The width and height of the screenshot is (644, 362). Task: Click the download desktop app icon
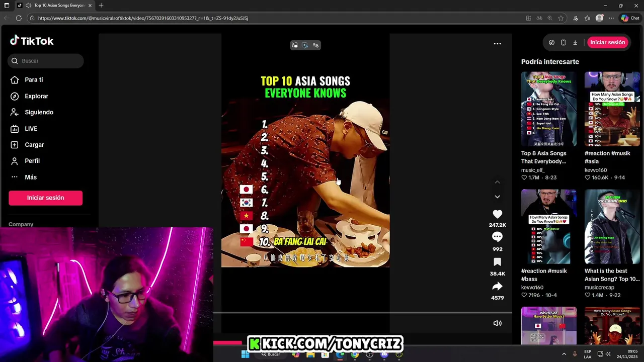click(x=575, y=43)
